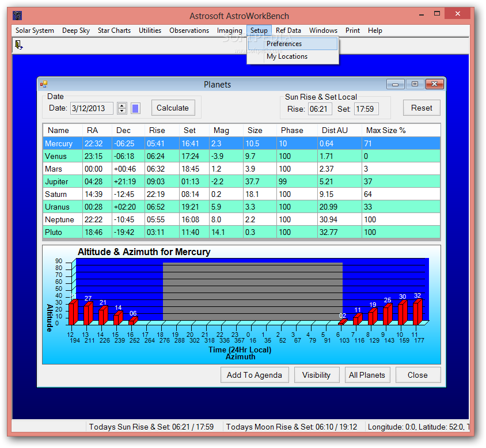Click the red altitude bar labeled 32
Screen dimensions: 486x448
418,312
